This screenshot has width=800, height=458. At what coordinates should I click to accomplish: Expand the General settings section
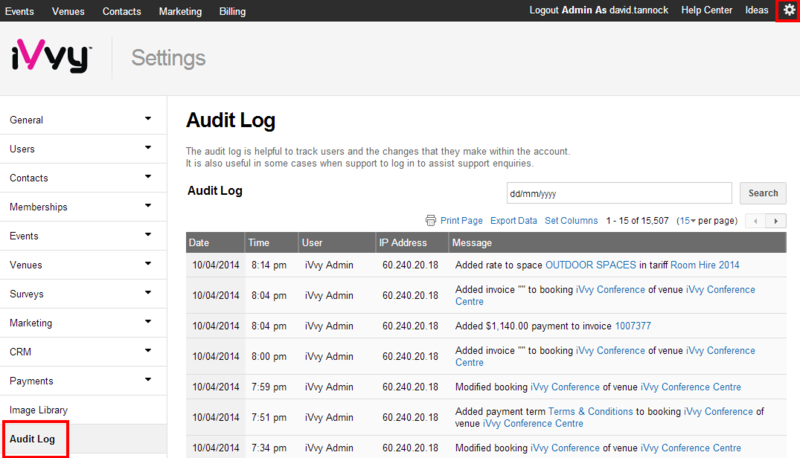pyautogui.click(x=84, y=120)
